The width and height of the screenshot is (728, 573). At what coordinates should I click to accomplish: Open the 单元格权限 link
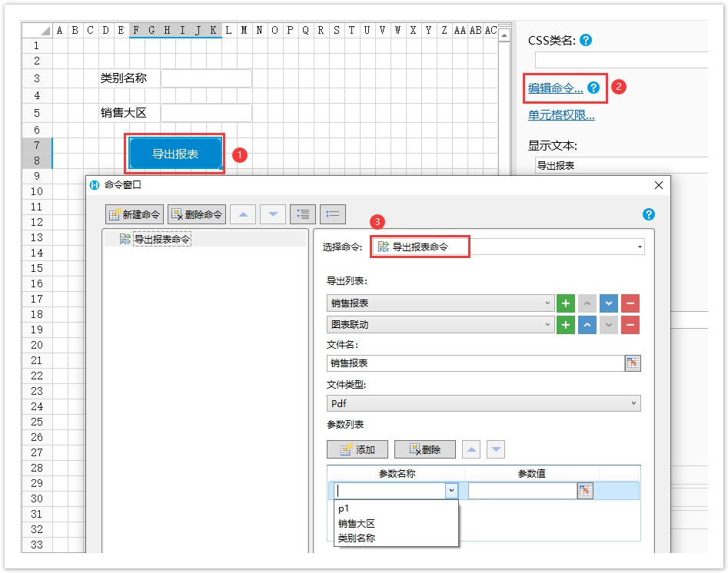[x=561, y=115]
